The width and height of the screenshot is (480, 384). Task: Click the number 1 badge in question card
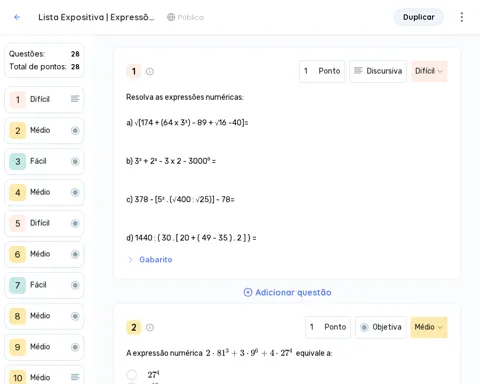[134, 71]
